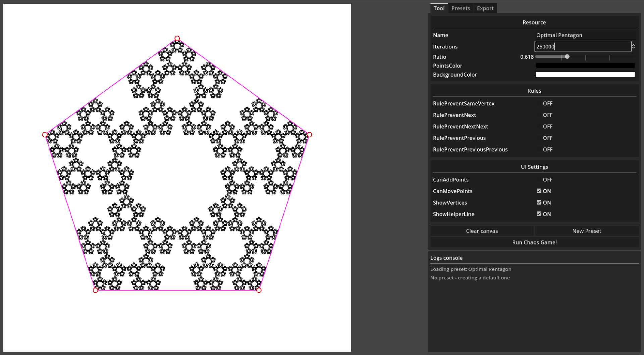The height and width of the screenshot is (355, 644).
Task: Enable RulePreventNext checkbox
Action: coord(539,115)
